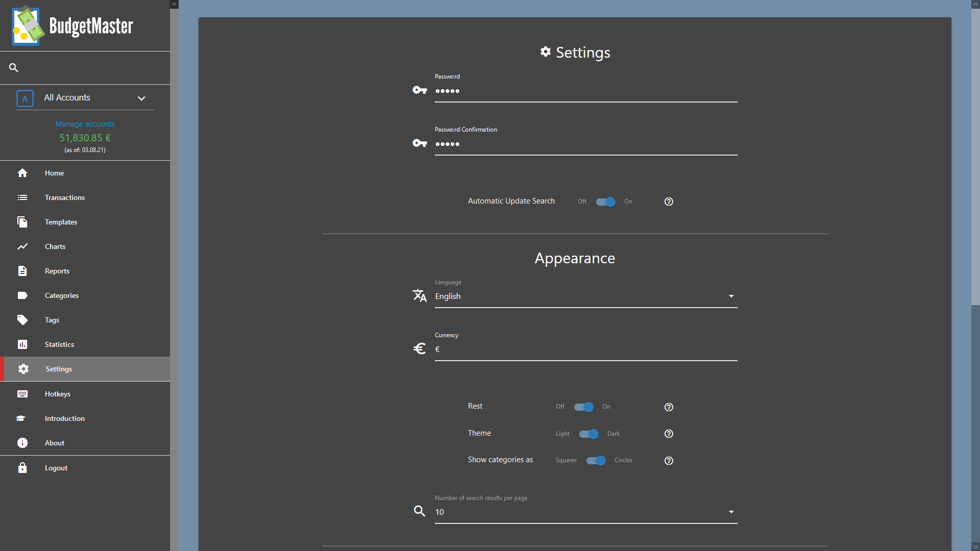Viewport: 980px width, 551px height.
Task: Toggle Show categories as Squares/Circles switch
Action: coord(596,461)
